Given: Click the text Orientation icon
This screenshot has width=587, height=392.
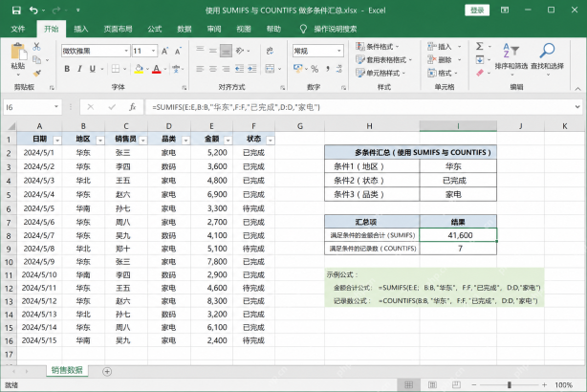Looking at the screenshot, I should click(x=240, y=51).
